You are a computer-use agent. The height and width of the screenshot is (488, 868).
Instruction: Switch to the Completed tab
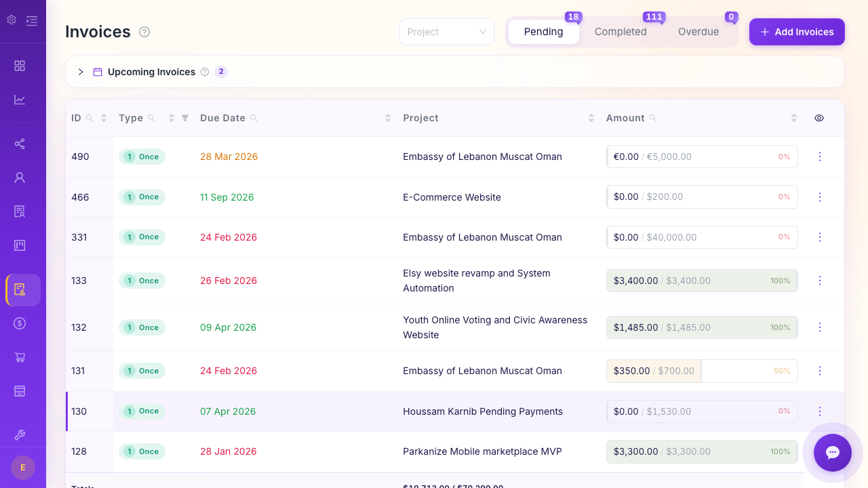620,32
